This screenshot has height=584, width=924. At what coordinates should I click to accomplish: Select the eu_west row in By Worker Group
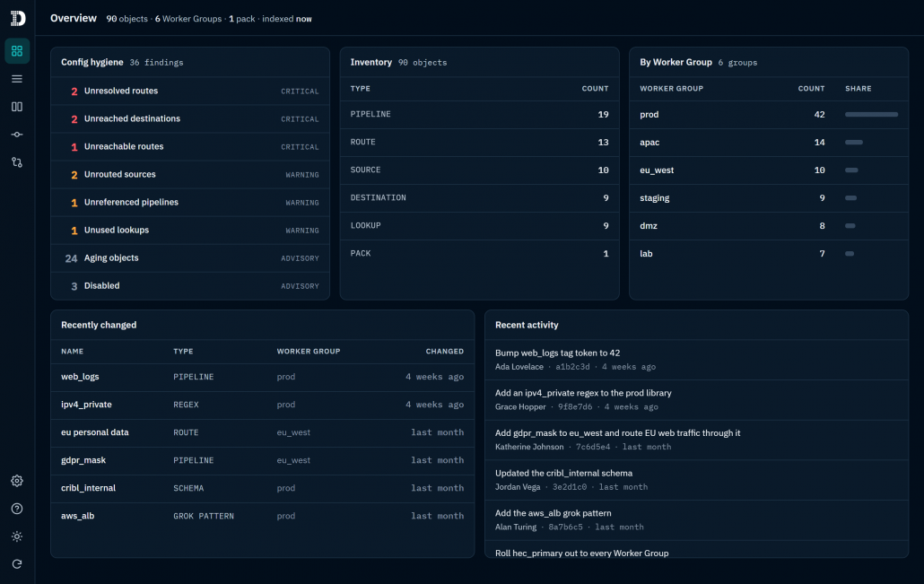pyautogui.click(x=769, y=170)
